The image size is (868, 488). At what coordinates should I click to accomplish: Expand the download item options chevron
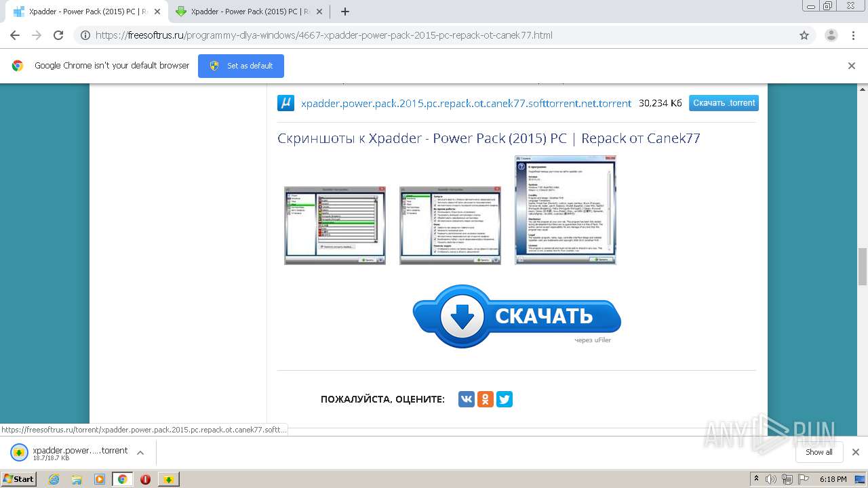coord(140,453)
